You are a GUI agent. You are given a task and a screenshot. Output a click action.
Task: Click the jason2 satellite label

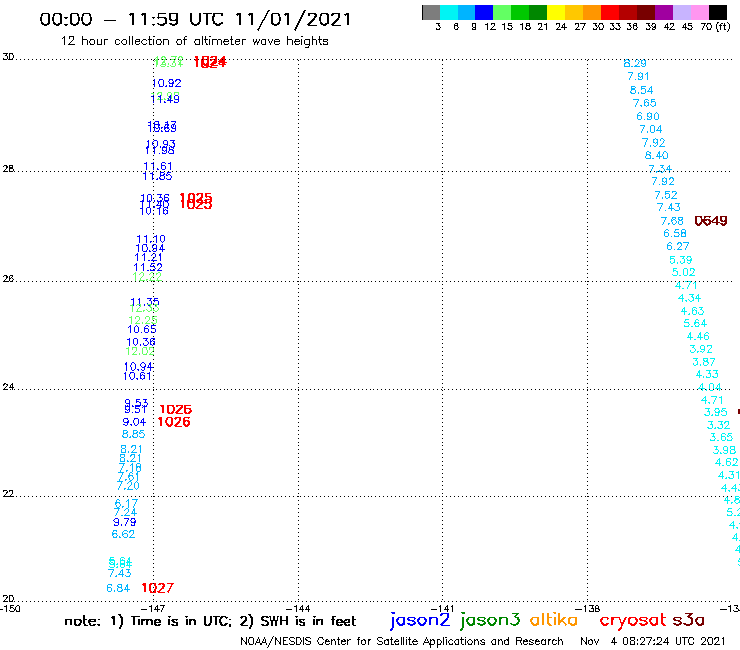click(x=420, y=620)
